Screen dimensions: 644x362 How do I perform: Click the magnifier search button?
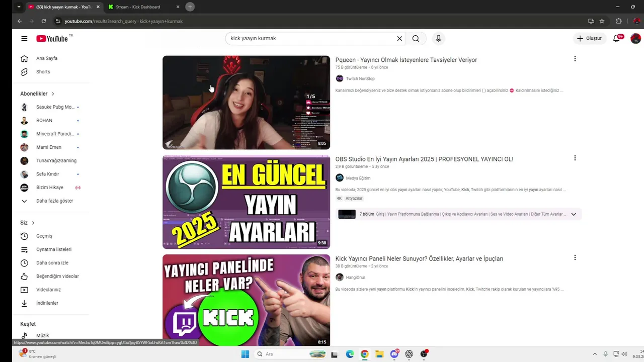416,39
